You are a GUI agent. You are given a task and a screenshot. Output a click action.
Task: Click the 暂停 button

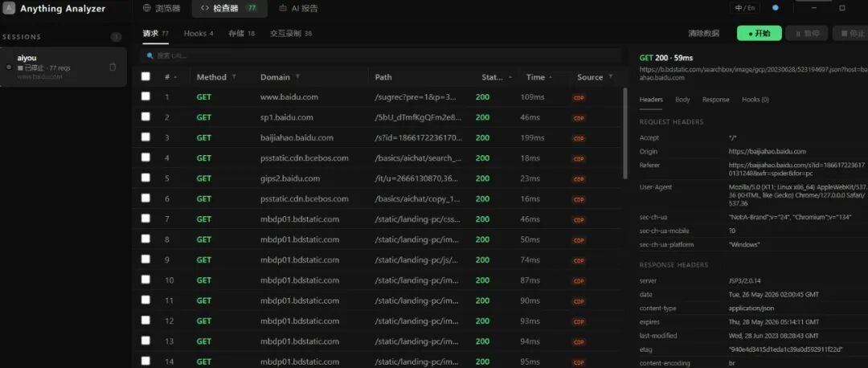pyautogui.click(x=807, y=33)
